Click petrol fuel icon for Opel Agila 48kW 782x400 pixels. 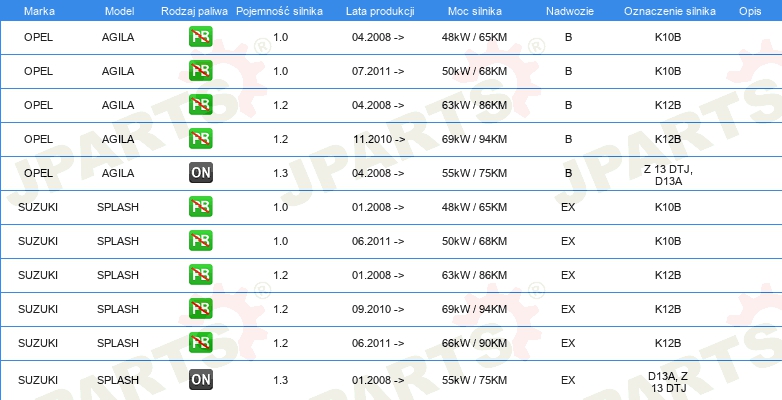click(200, 37)
